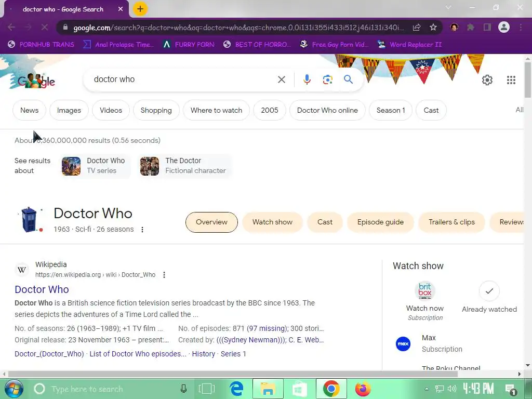Viewport: 532px width, 399px height.
Task: Open the Google apps grid
Action: point(511,79)
